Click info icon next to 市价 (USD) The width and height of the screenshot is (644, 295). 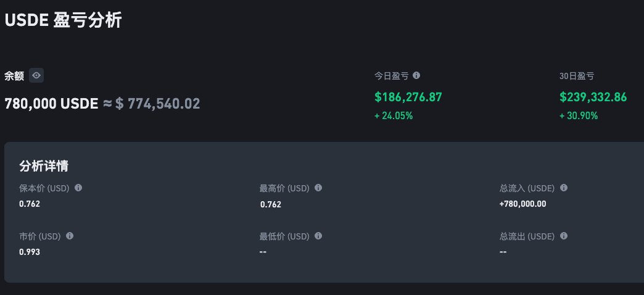click(x=70, y=236)
